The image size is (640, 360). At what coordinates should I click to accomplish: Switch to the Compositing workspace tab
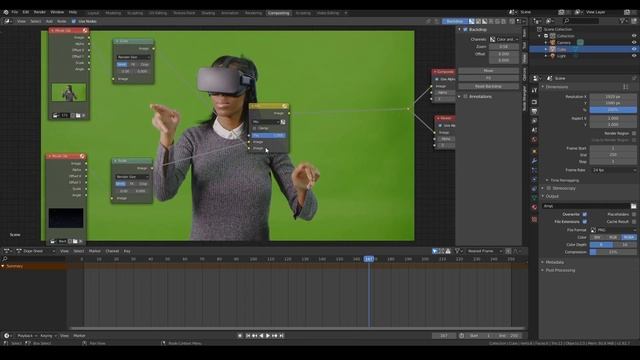pyautogui.click(x=278, y=13)
